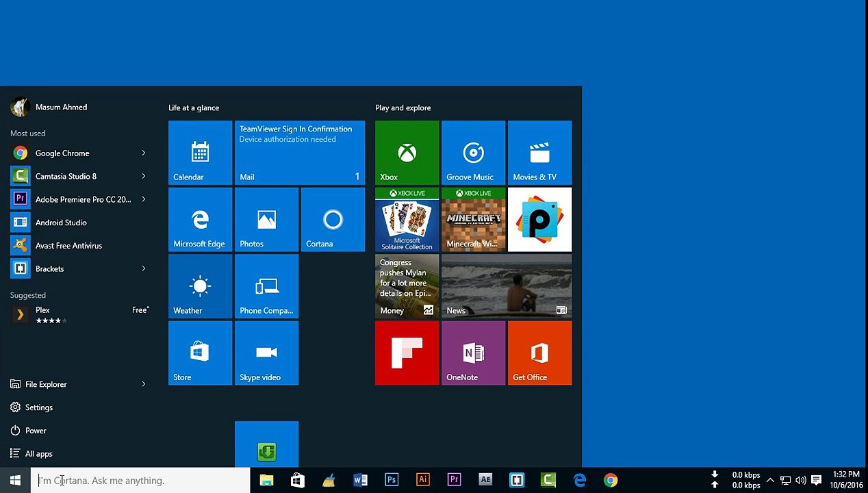868x493 pixels.
Task: Open the Action Center notifications
Action: 816,481
